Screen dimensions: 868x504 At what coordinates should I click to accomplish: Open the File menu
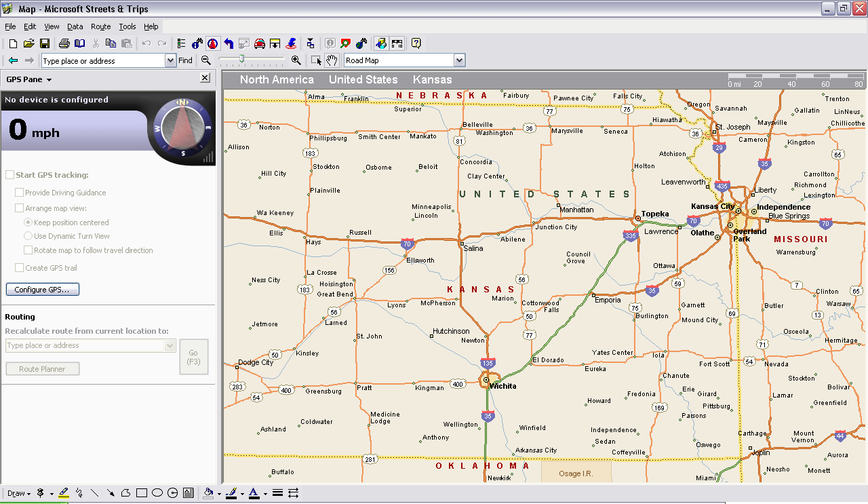tap(10, 26)
